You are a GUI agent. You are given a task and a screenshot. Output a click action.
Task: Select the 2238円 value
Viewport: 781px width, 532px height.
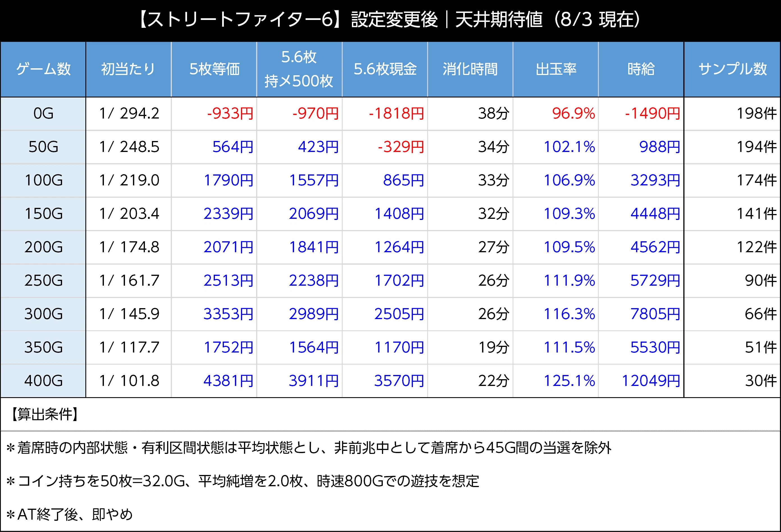coord(314,280)
